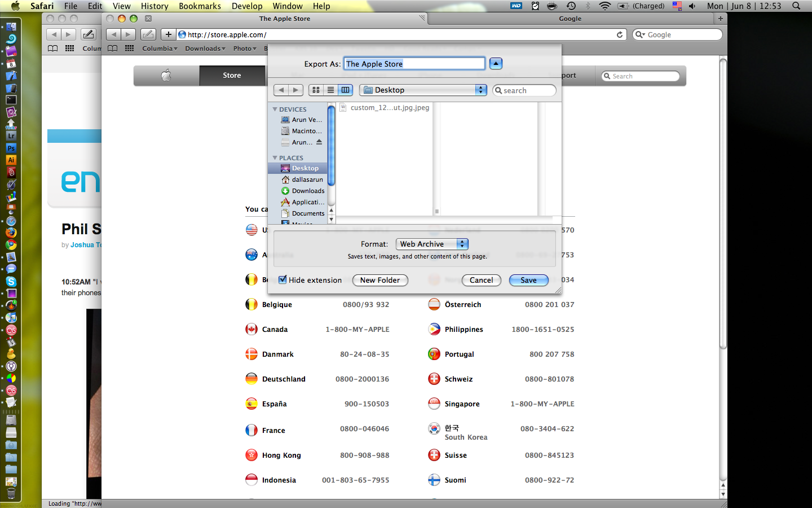Open the History menu
The width and height of the screenshot is (812, 508).
(155, 6)
